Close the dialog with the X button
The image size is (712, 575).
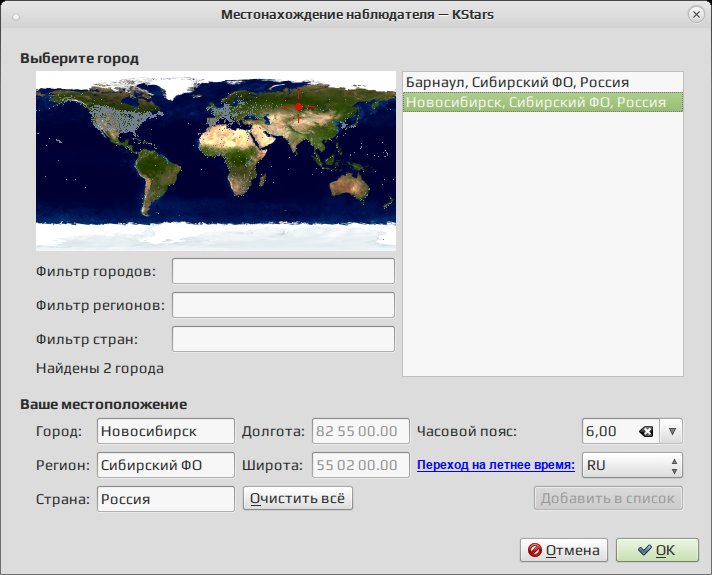click(696, 15)
